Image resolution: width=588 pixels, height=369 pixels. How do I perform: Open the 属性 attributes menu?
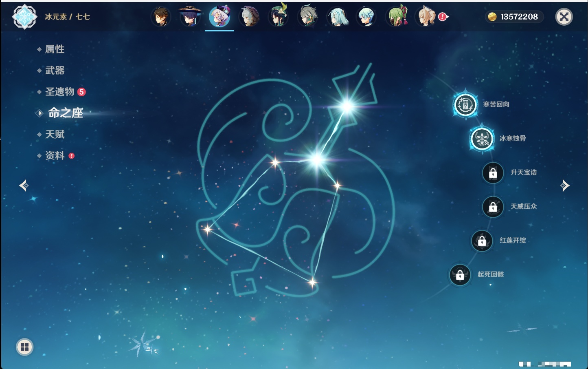click(55, 49)
